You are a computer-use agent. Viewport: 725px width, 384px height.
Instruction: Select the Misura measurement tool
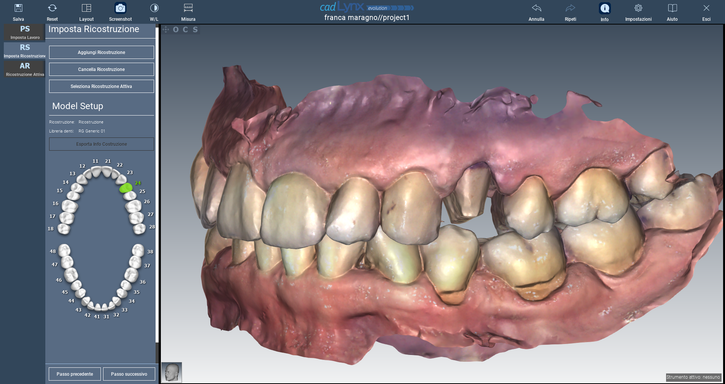click(x=188, y=8)
